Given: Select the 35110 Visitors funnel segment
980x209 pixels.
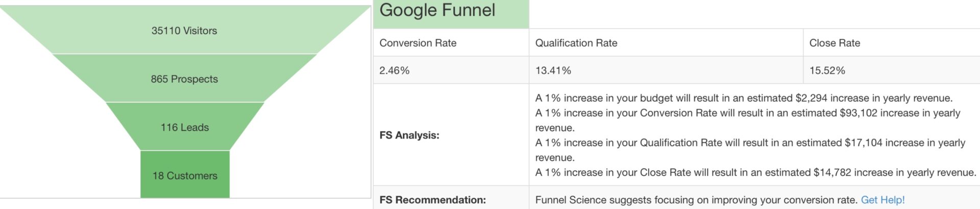Looking at the screenshot, I should point(184,30).
